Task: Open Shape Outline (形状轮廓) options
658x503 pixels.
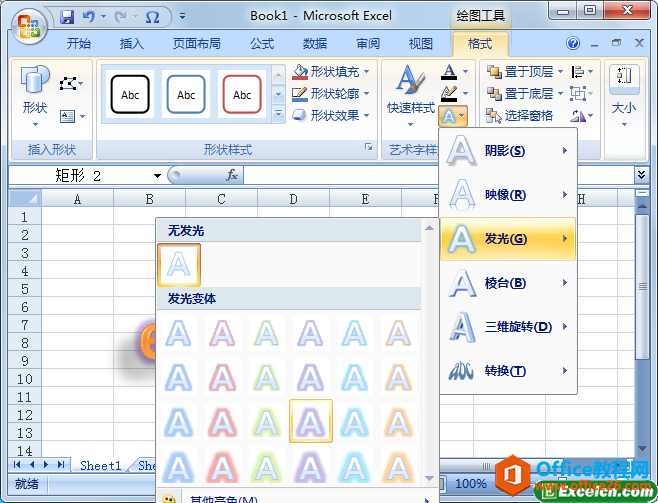Action: pyautogui.click(x=331, y=93)
